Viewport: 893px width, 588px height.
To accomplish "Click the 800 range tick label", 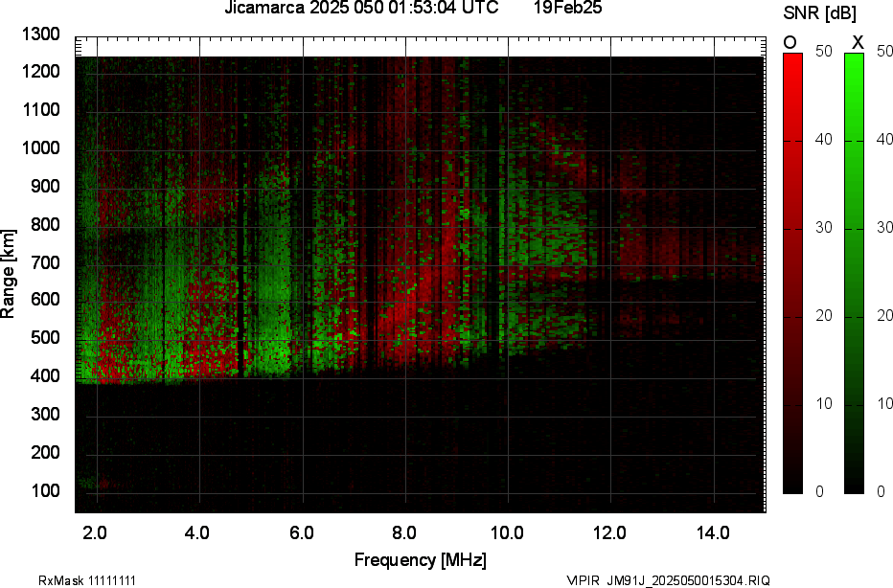I will click(x=46, y=224).
